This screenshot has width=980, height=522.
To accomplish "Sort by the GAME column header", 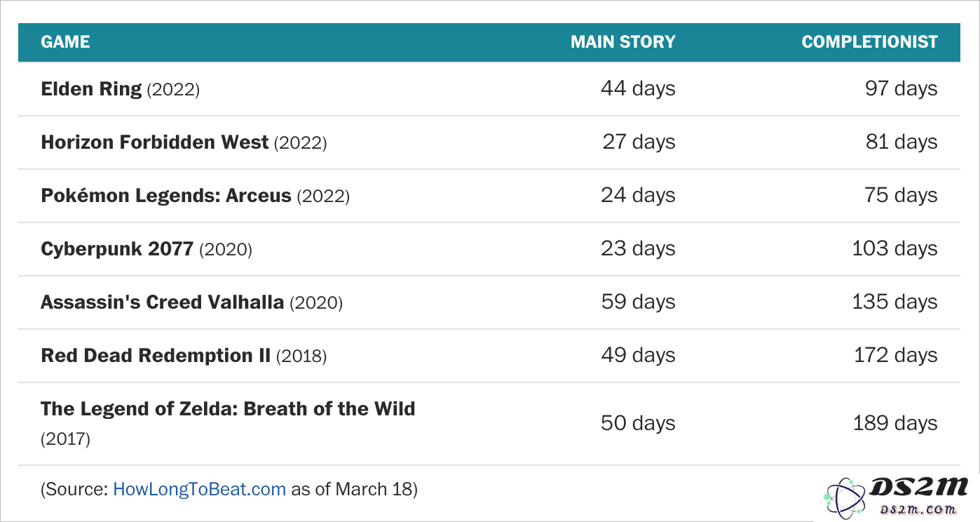I will [65, 41].
